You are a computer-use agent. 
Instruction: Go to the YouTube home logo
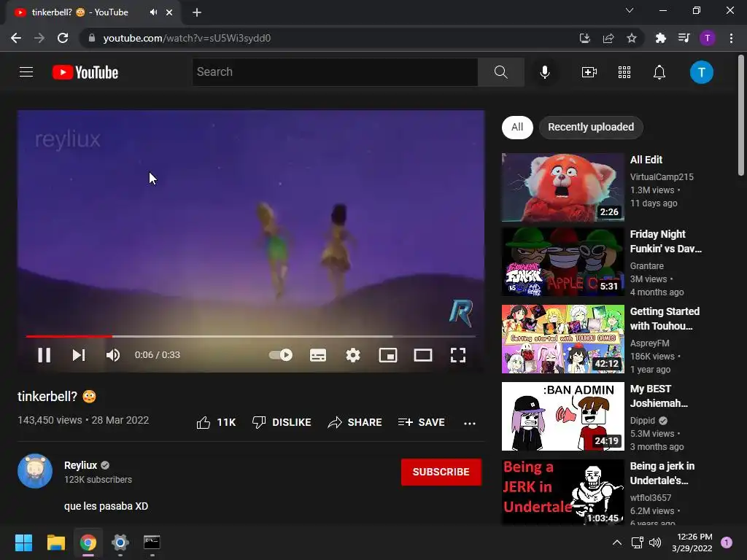coord(85,72)
